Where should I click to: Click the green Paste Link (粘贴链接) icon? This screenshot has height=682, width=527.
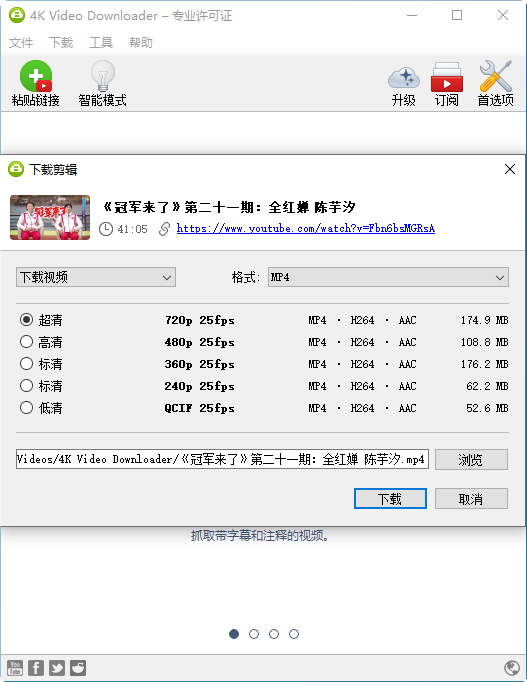[x=36, y=76]
